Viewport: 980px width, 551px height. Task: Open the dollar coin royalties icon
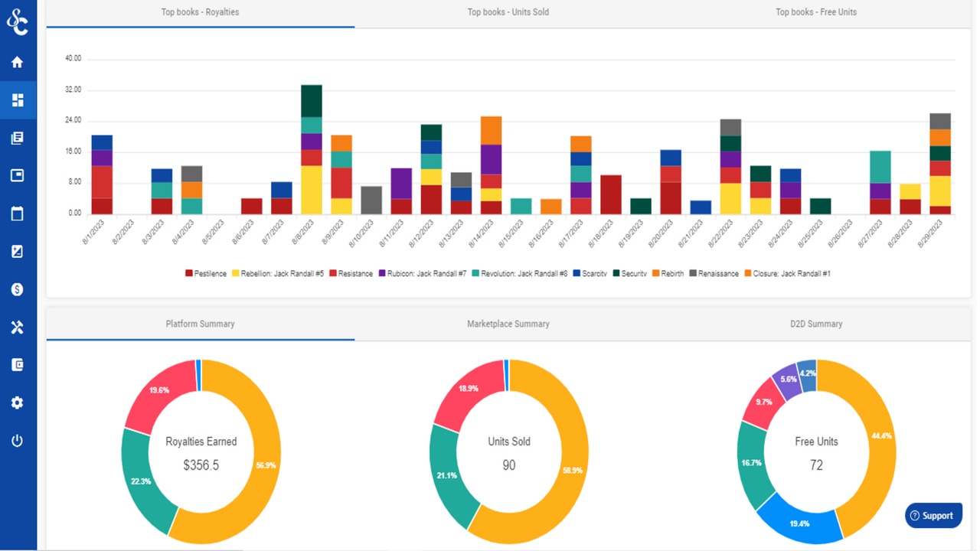18,289
